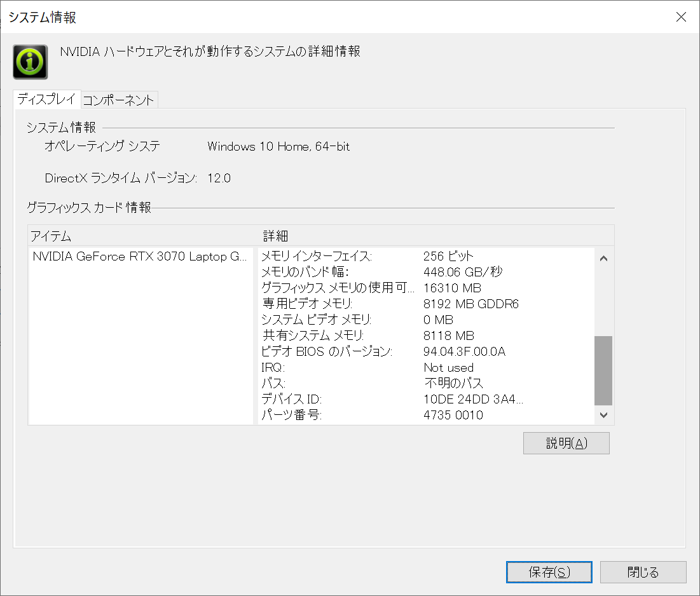
Task: Click the 保存(S) button
Action: click(x=549, y=572)
